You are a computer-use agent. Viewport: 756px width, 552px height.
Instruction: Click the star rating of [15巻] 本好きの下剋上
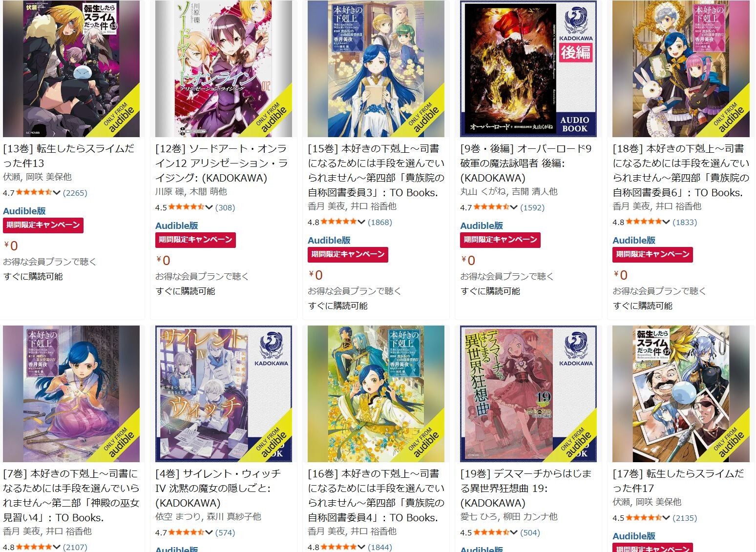(339, 222)
